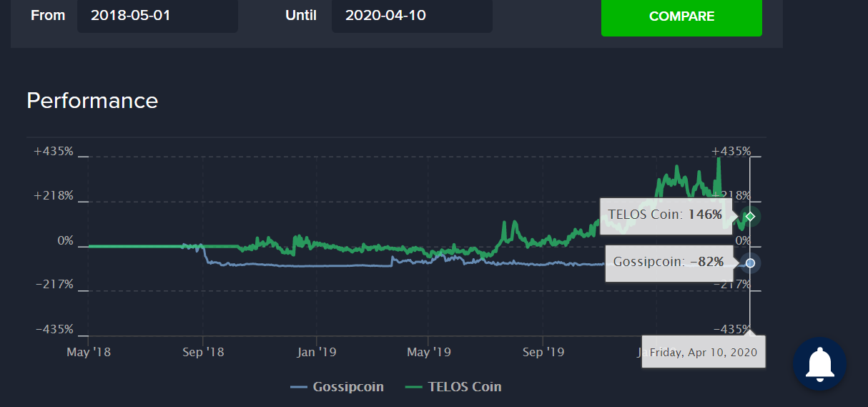Image resolution: width=868 pixels, height=407 pixels.
Task: Click the TELOS Coin: 146% tooltip
Action: click(x=666, y=215)
